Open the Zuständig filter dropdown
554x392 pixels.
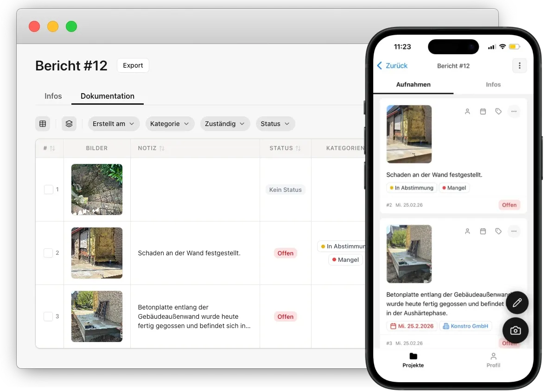(225, 124)
